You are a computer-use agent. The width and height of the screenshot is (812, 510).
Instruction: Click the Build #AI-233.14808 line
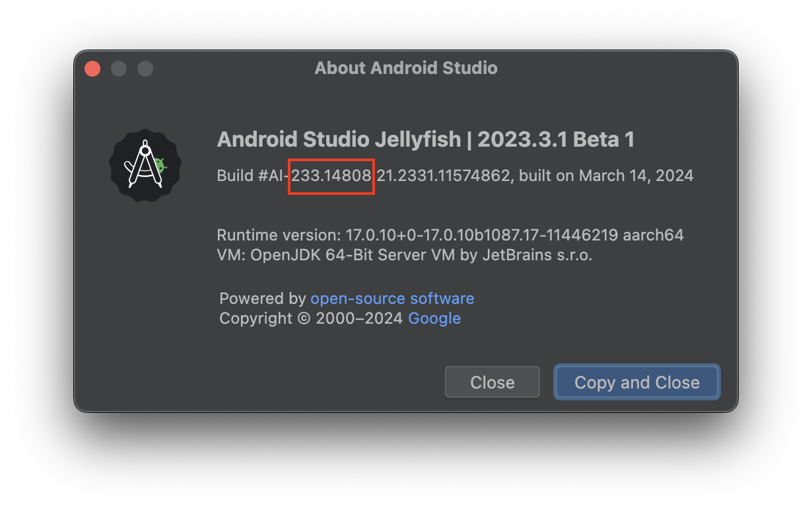pyautogui.click(x=455, y=176)
